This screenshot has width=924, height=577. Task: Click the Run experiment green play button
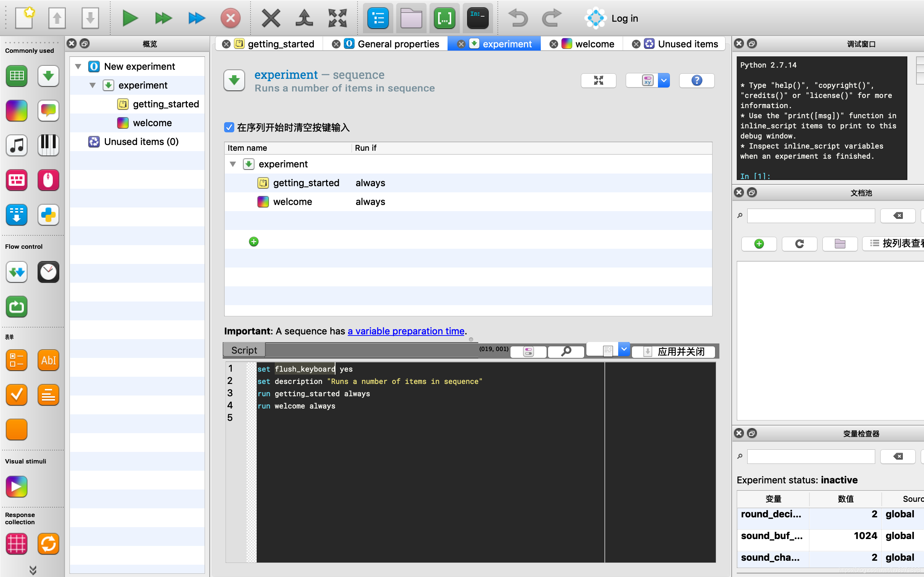click(x=129, y=18)
